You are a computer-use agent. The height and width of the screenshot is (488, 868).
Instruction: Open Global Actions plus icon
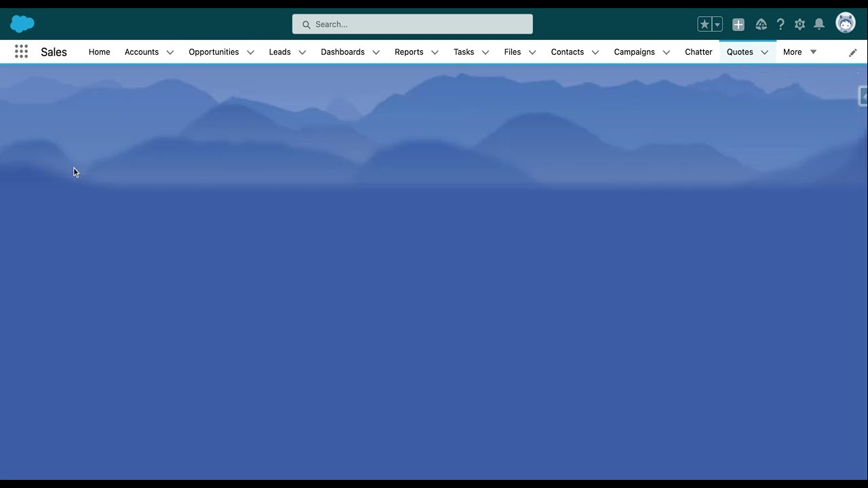pyautogui.click(x=738, y=24)
